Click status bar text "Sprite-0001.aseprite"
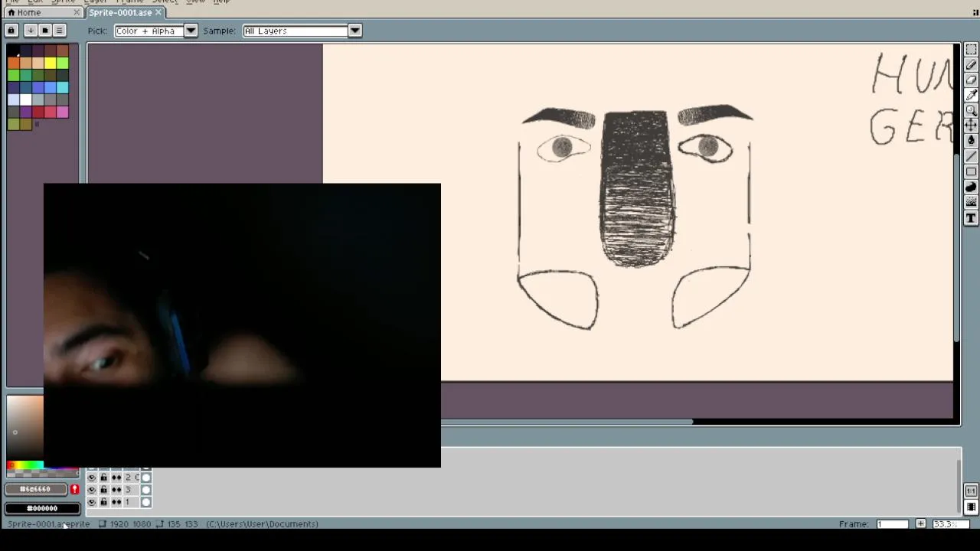 tap(49, 524)
